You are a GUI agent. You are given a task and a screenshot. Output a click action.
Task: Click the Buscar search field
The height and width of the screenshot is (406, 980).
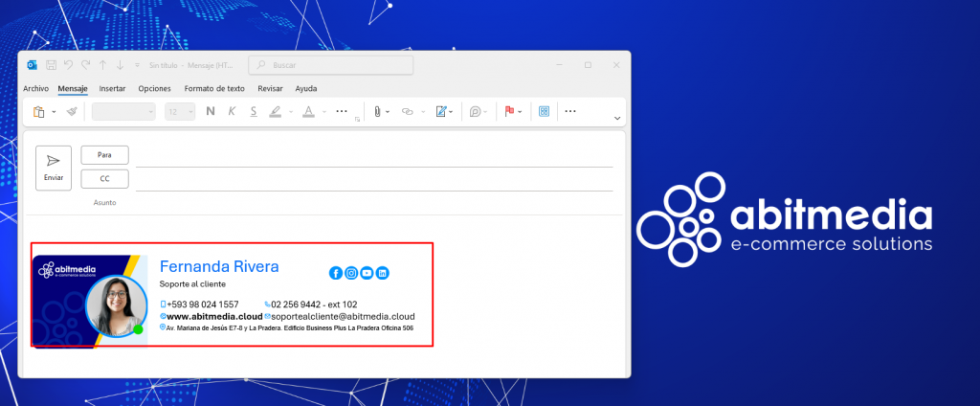pyautogui.click(x=331, y=65)
